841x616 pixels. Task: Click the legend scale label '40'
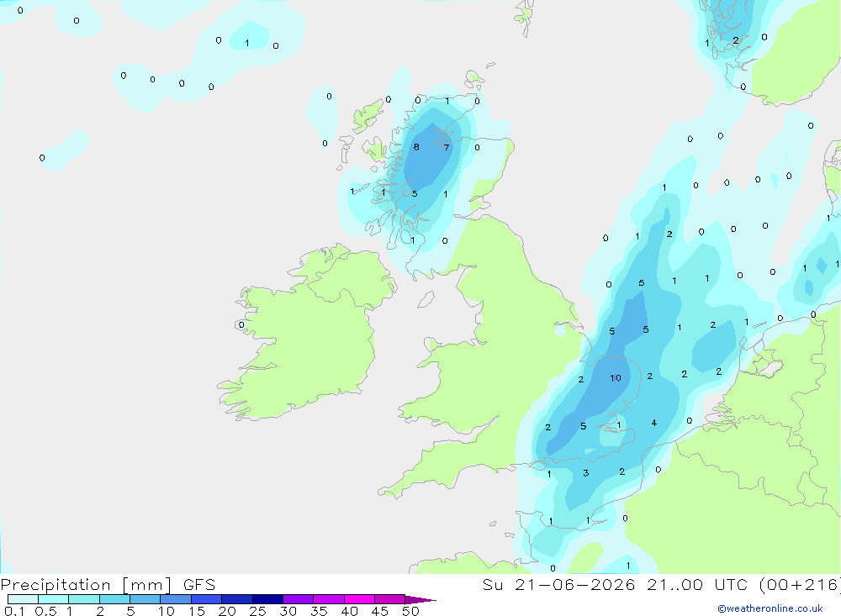pos(349,611)
